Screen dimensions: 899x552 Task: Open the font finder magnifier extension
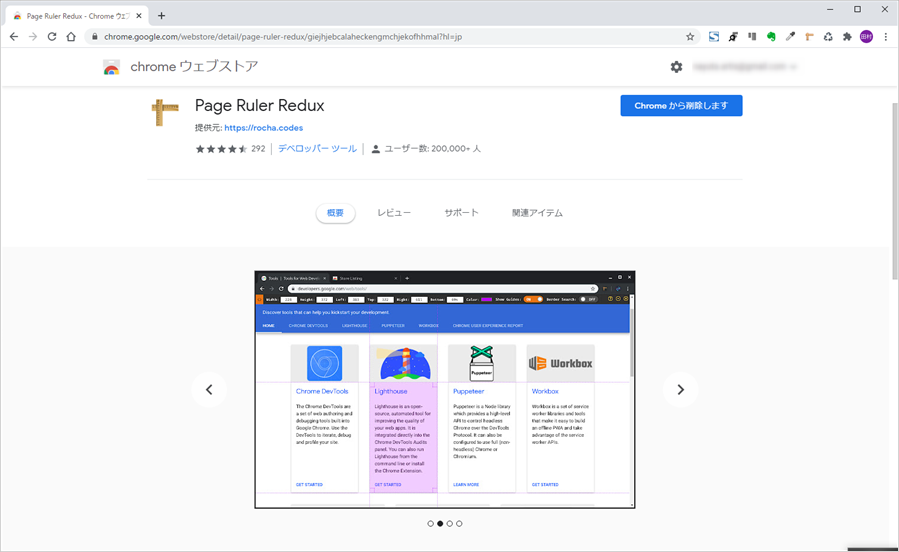[733, 37]
